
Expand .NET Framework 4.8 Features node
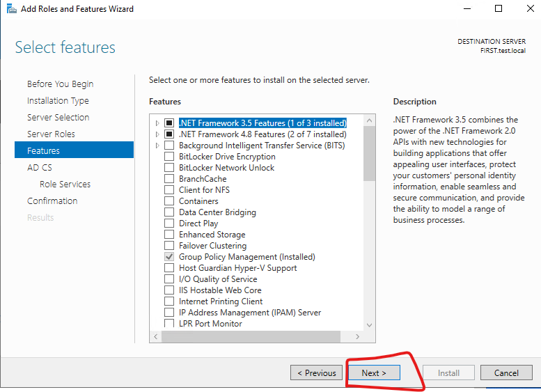[157, 134]
